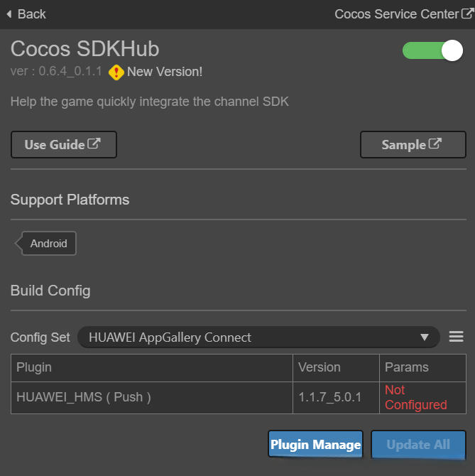Open the Sample button
Screen dimensions: 475x476
click(x=413, y=144)
